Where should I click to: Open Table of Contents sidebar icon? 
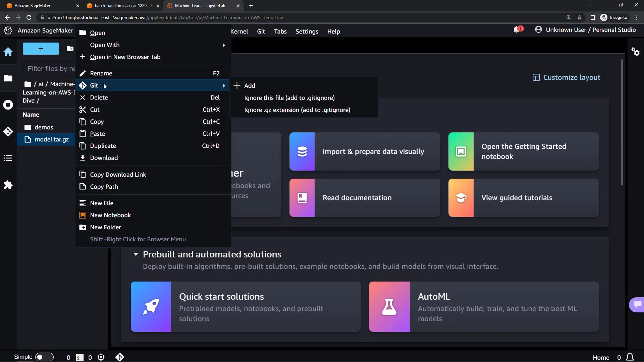(x=8, y=158)
